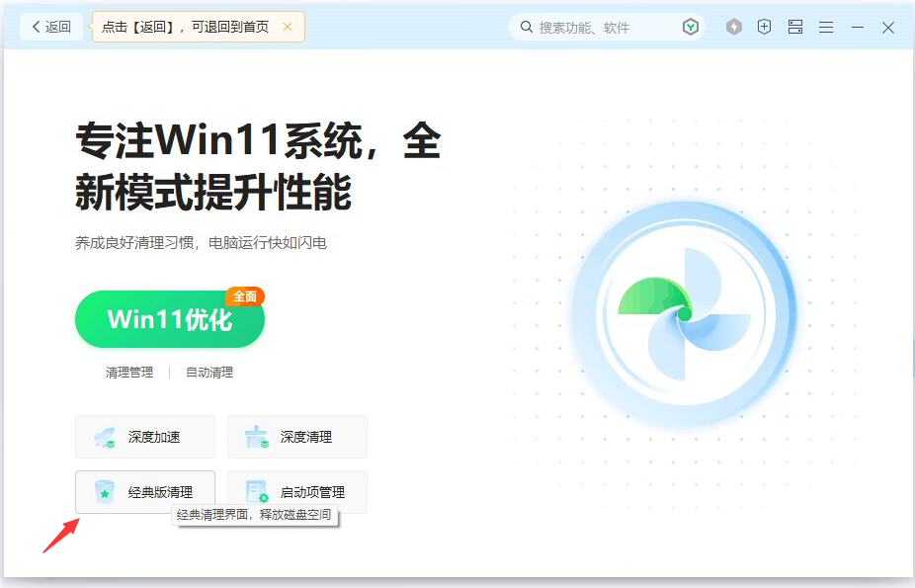Launch 深度加速 tool
Image resolution: width=915 pixels, height=588 pixels.
pyautogui.click(x=145, y=437)
